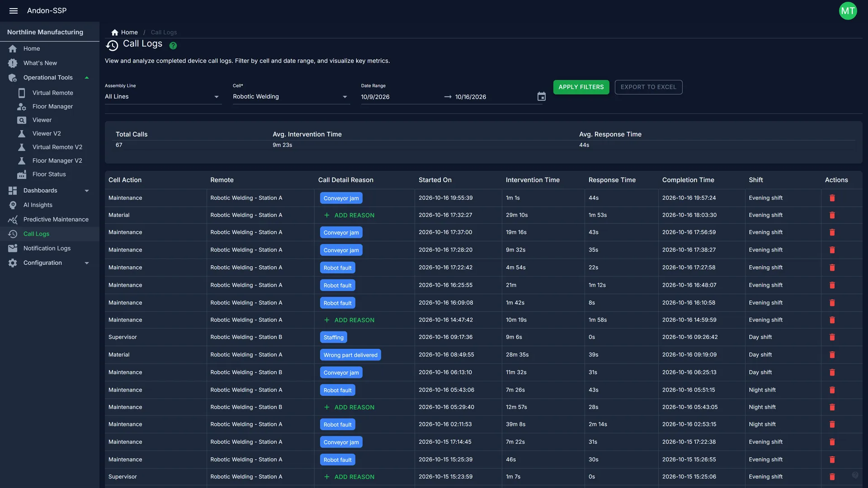Click the Export to Excel button

click(648, 87)
